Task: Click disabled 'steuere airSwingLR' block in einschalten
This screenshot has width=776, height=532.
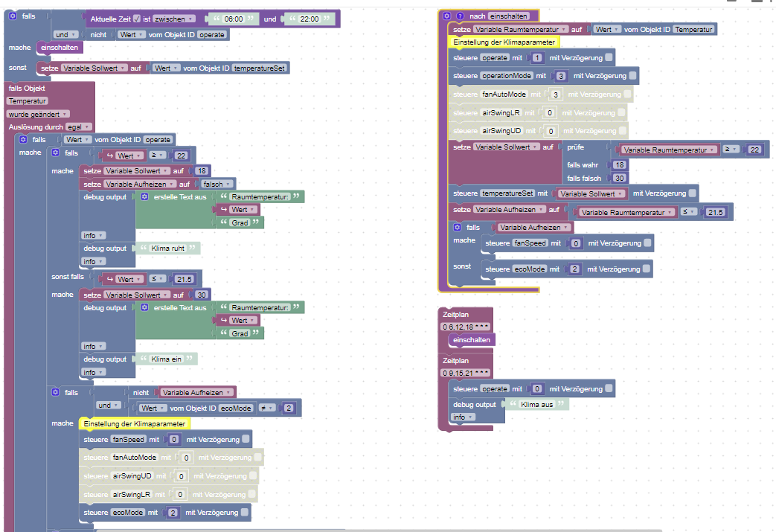Action: [x=537, y=113]
